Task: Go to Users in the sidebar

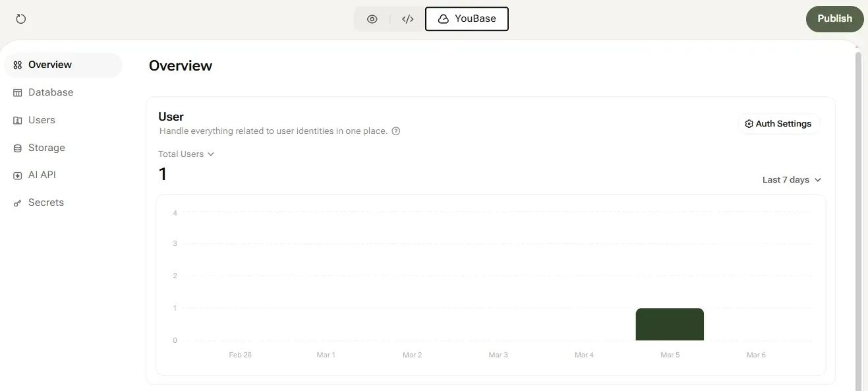Action: tap(63, 120)
